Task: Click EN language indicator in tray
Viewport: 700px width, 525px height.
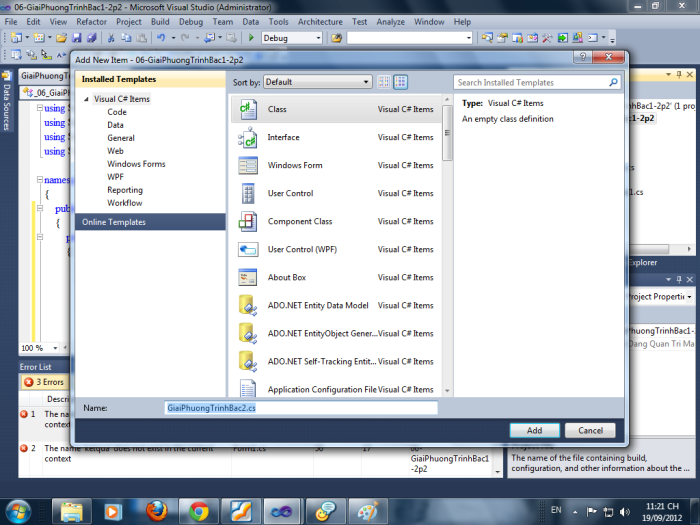Action: 556,510
